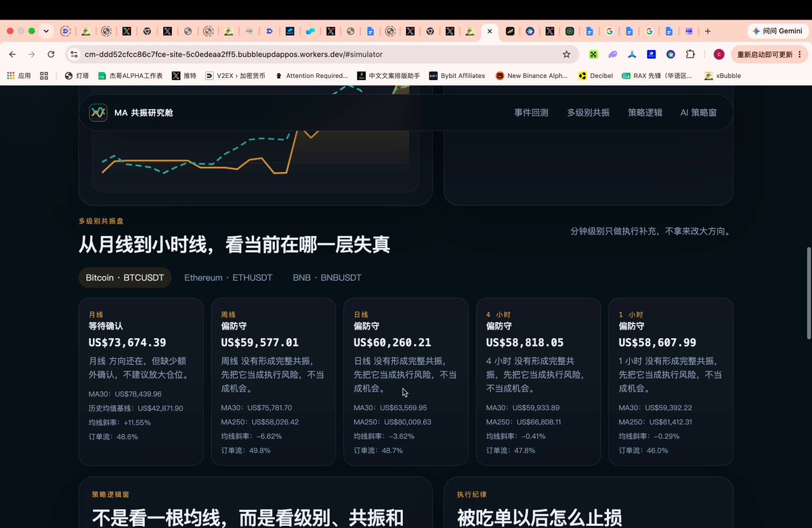
Task: Open the 灯塔 bookmark
Action: click(77, 76)
